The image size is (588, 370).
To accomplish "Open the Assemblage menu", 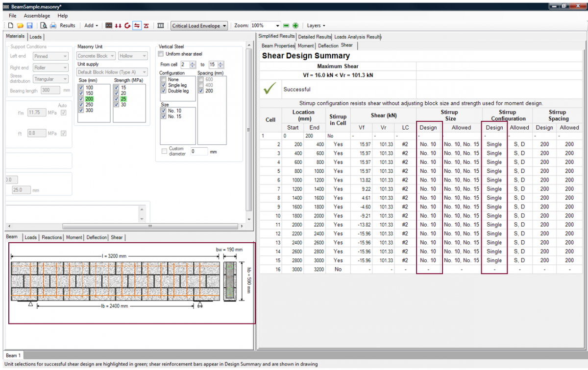I will (x=37, y=16).
